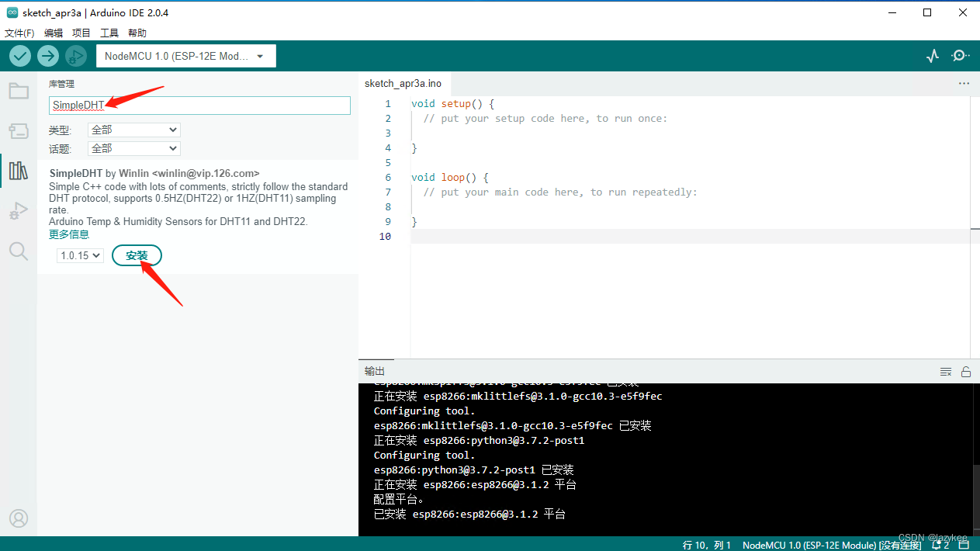
Task: Open the Boards Manager sidebar icon
Action: 19,130
